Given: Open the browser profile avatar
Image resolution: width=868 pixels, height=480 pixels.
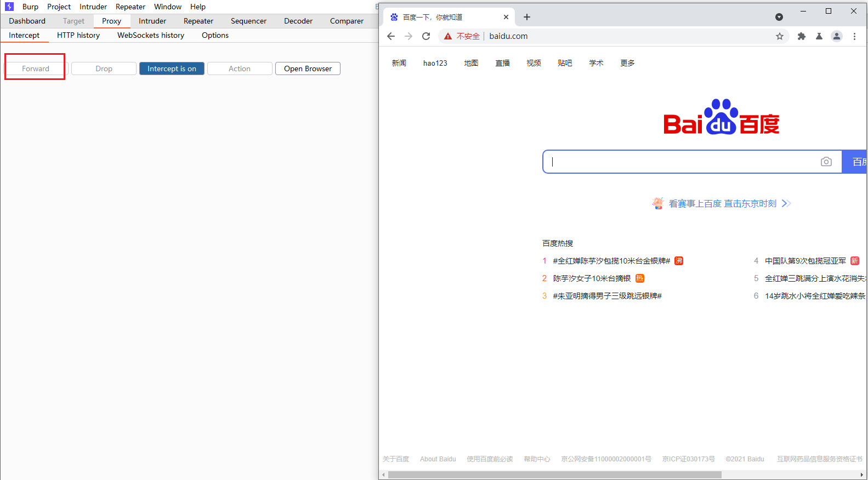Looking at the screenshot, I should coord(837,36).
